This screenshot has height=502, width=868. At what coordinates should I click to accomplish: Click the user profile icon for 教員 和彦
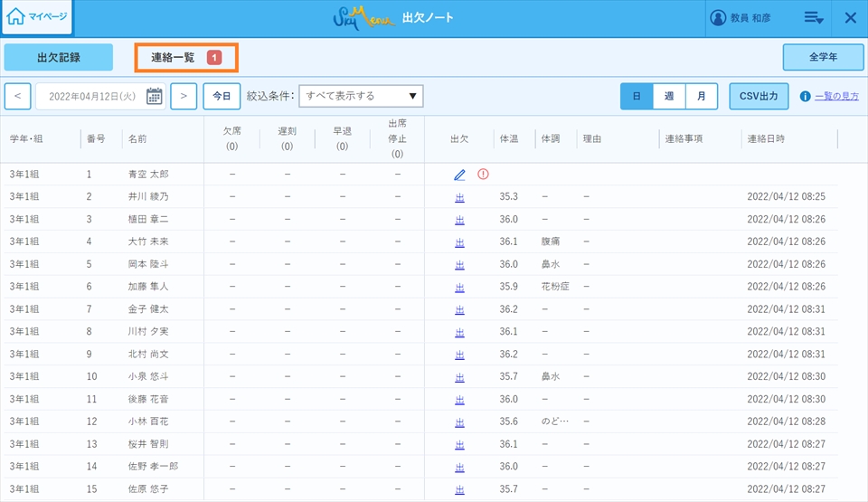[x=719, y=18]
